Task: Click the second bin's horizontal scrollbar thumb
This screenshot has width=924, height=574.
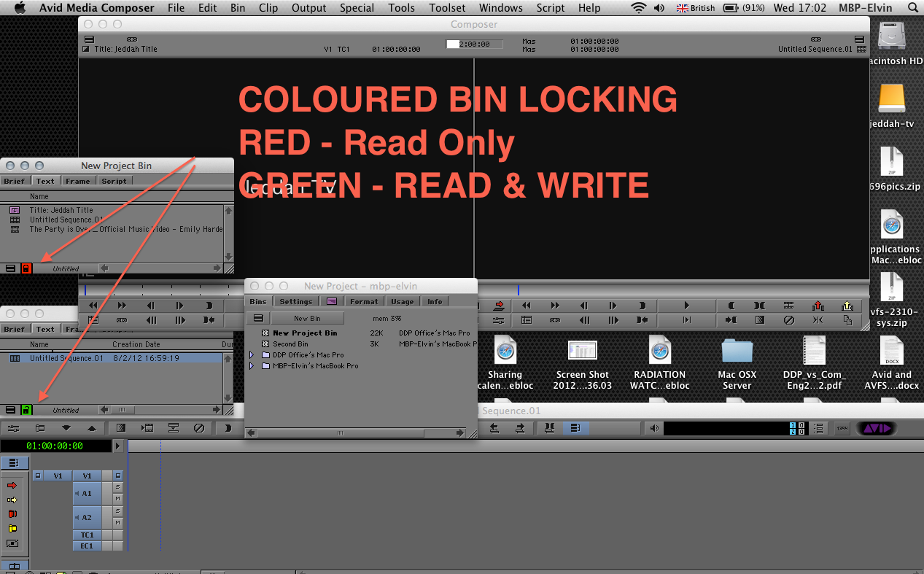Action: (x=123, y=410)
